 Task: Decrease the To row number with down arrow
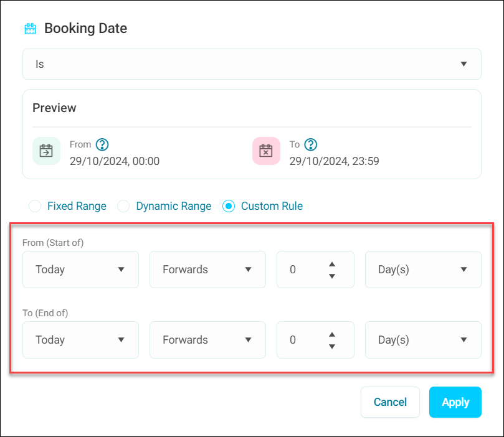click(x=332, y=346)
